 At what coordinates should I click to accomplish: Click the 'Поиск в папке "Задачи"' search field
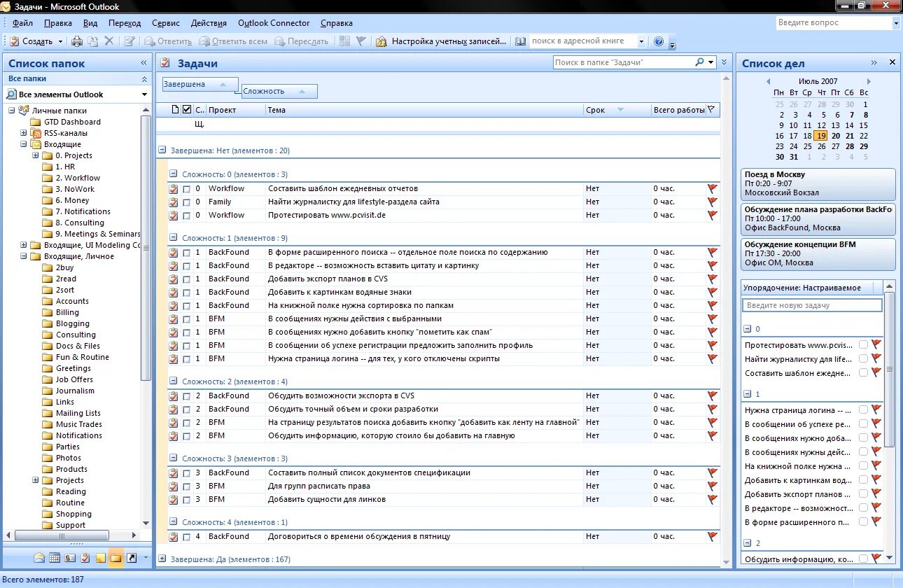(623, 62)
